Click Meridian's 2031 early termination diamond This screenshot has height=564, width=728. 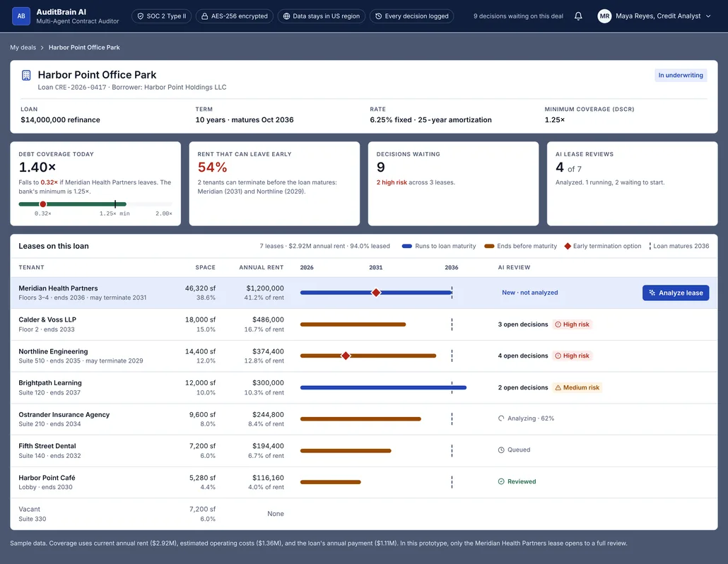coord(376,293)
